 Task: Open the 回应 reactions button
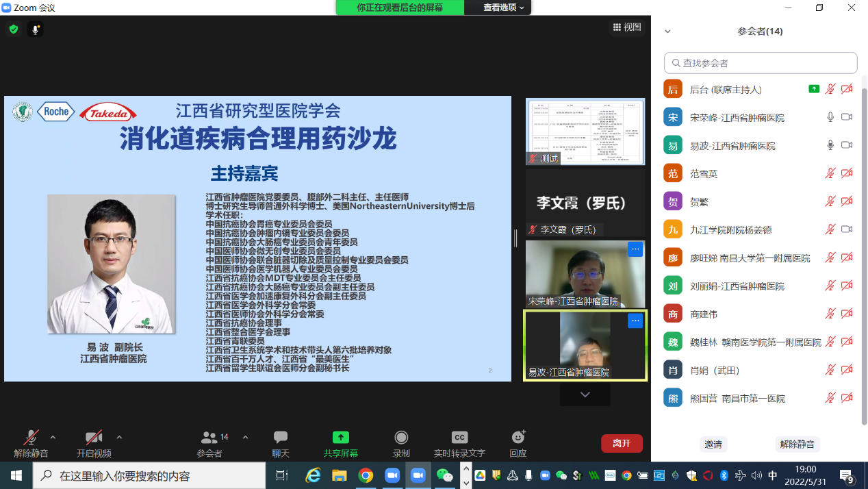click(518, 444)
